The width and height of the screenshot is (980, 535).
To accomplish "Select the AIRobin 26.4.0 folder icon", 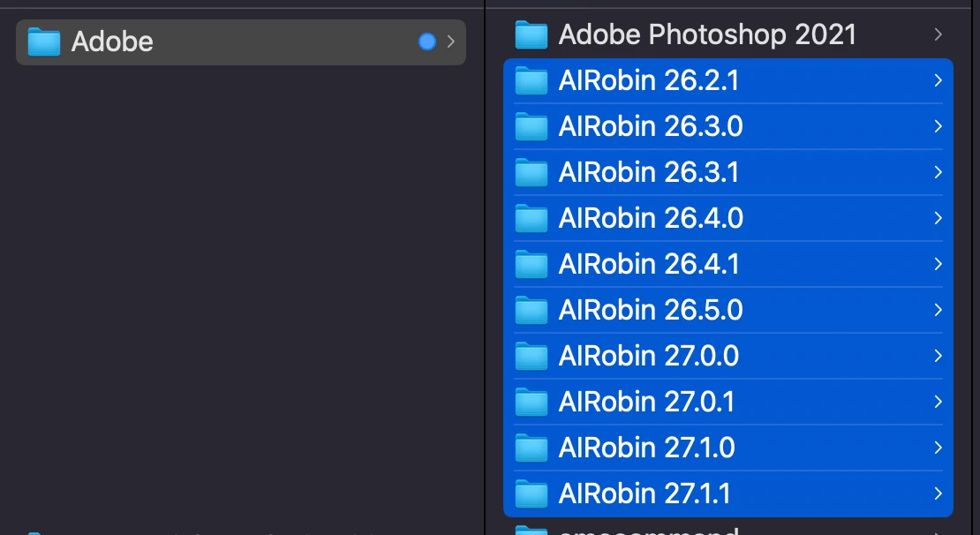I will point(531,218).
